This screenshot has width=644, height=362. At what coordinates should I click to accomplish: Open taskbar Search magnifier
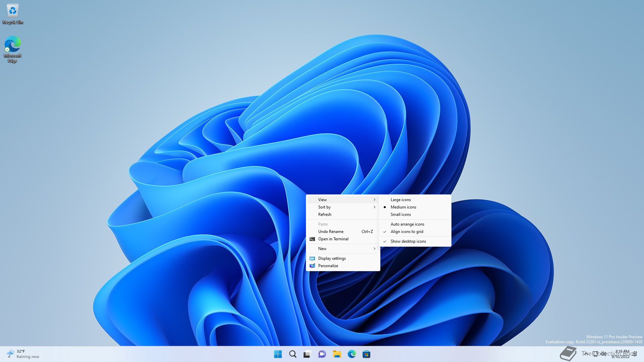pyautogui.click(x=292, y=354)
